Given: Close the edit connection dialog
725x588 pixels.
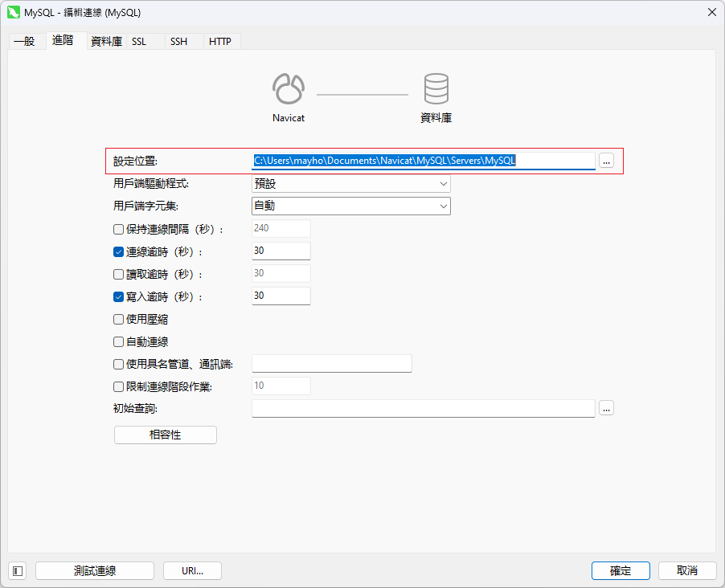Looking at the screenshot, I should 712,13.
